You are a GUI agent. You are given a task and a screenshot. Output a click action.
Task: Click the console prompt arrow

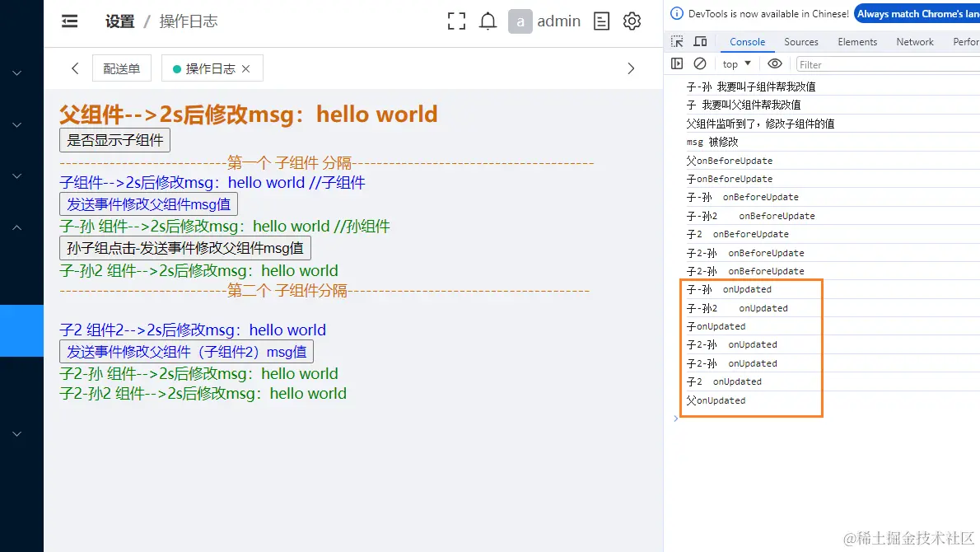(x=675, y=419)
